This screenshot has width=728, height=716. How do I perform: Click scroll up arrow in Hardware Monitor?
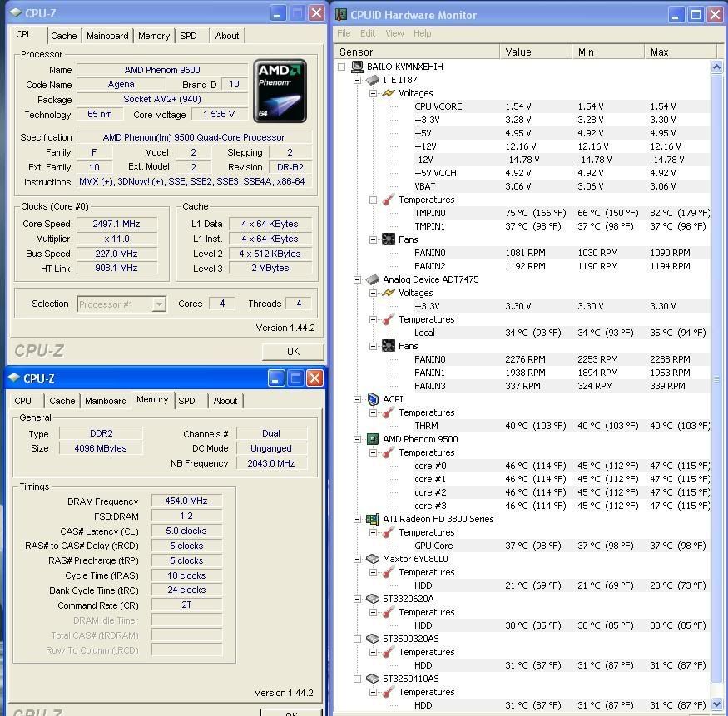716,67
